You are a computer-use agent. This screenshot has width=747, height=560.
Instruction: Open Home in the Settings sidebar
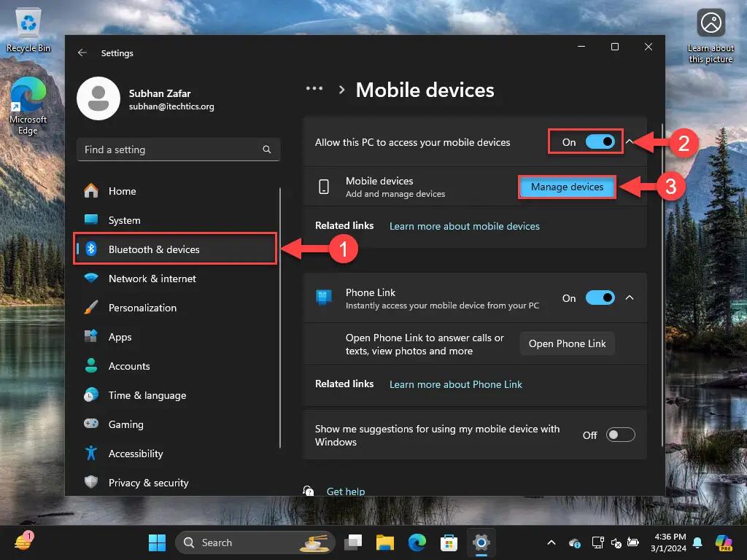[177, 191]
